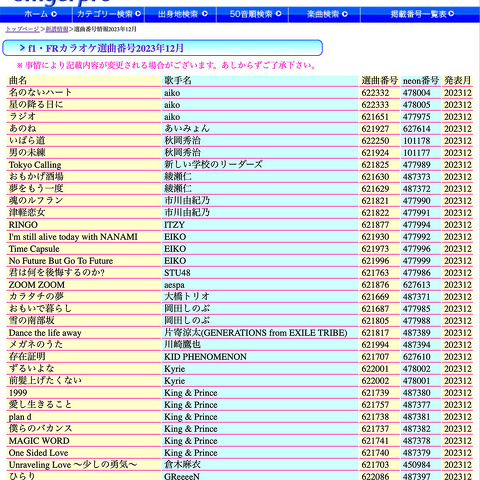This screenshot has width=480, height=480.
Task: Select the song title Tokyo Calling
Action: click(35, 165)
